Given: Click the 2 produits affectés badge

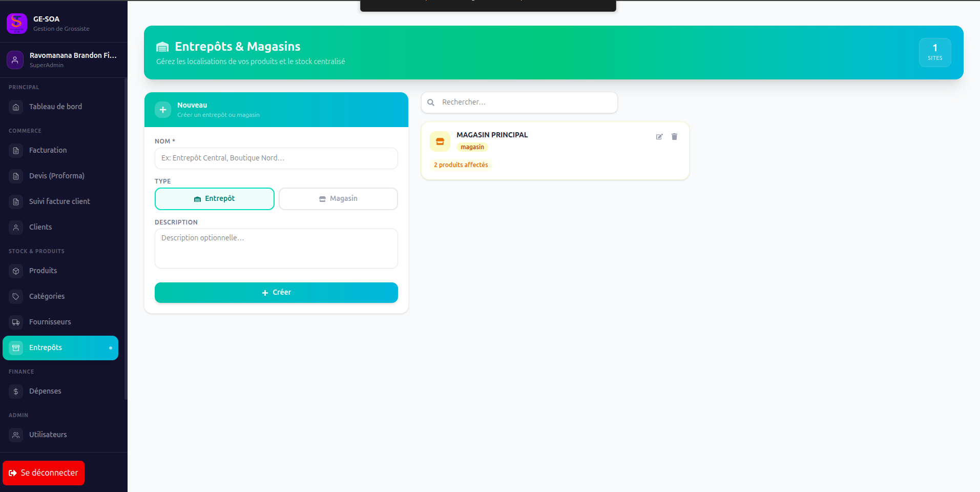Looking at the screenshot, I should click(x=461, y=165).
